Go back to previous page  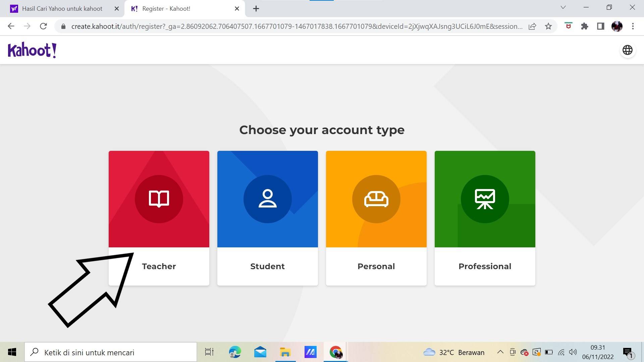[11, 26]
